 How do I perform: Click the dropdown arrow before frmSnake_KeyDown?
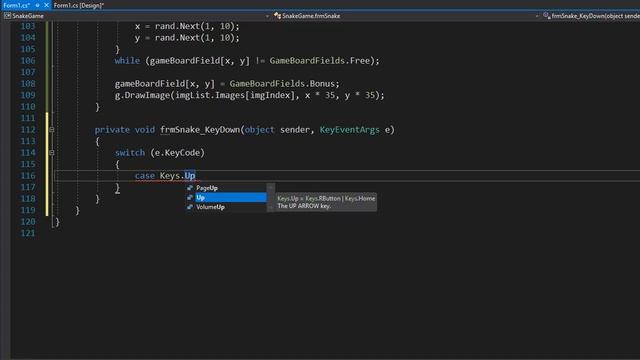(x=537, y=16)
